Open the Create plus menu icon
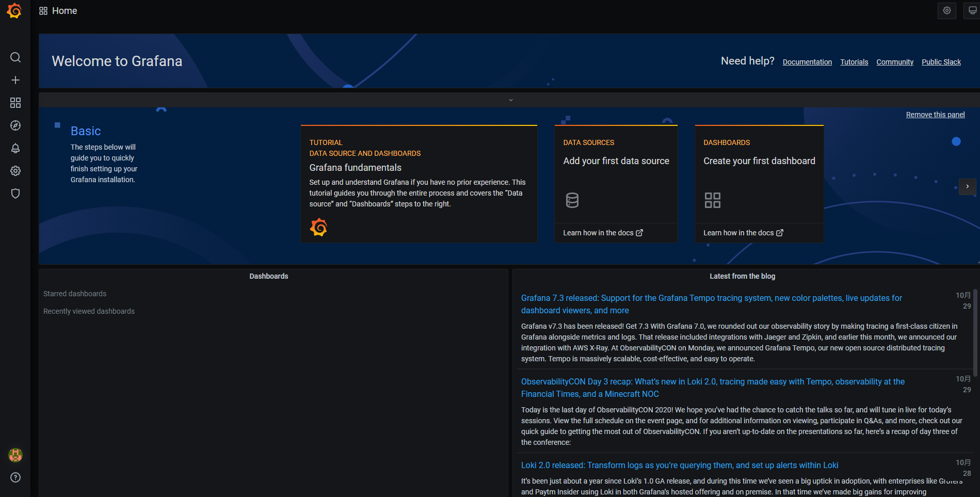Image resolution: width=980 pixels, height=497 pixels. [15, 80]
